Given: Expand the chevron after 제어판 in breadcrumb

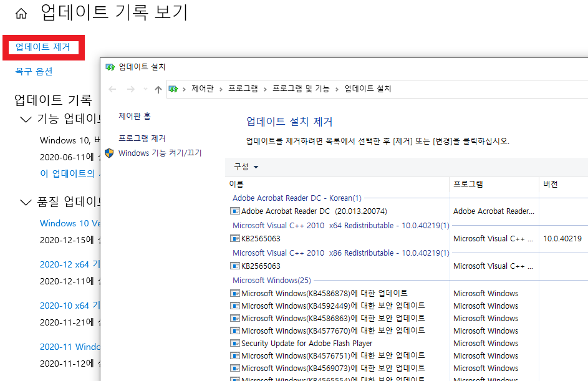Looking at the screenshot, I should click(221, 89).
